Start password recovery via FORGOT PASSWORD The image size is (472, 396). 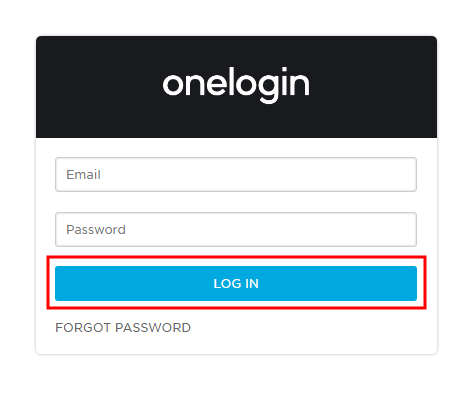[x=123, y=328]
